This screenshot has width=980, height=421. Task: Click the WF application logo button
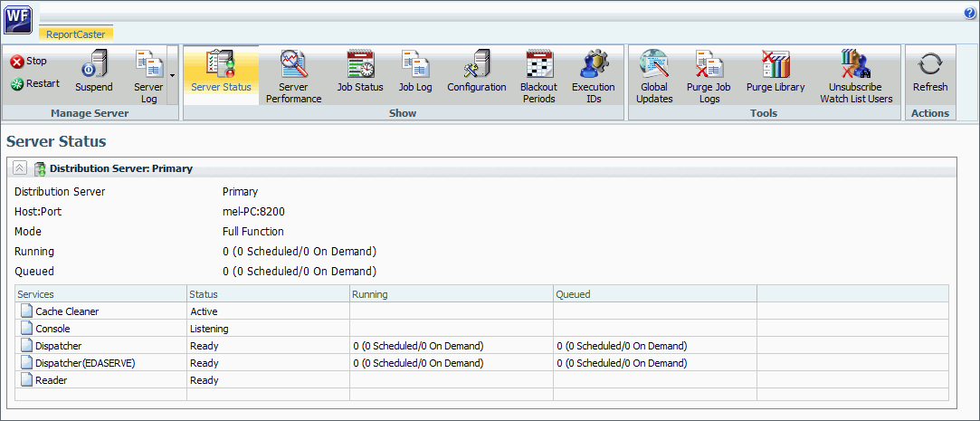pyautogui.click(x=17, y=19)
